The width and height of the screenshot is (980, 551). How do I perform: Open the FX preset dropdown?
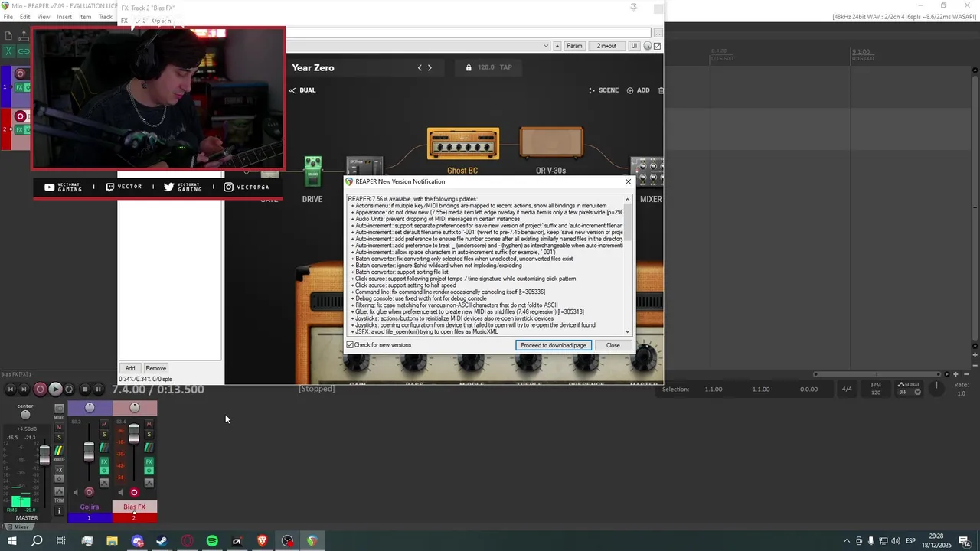pyautogui.click(x=546, y=46)
